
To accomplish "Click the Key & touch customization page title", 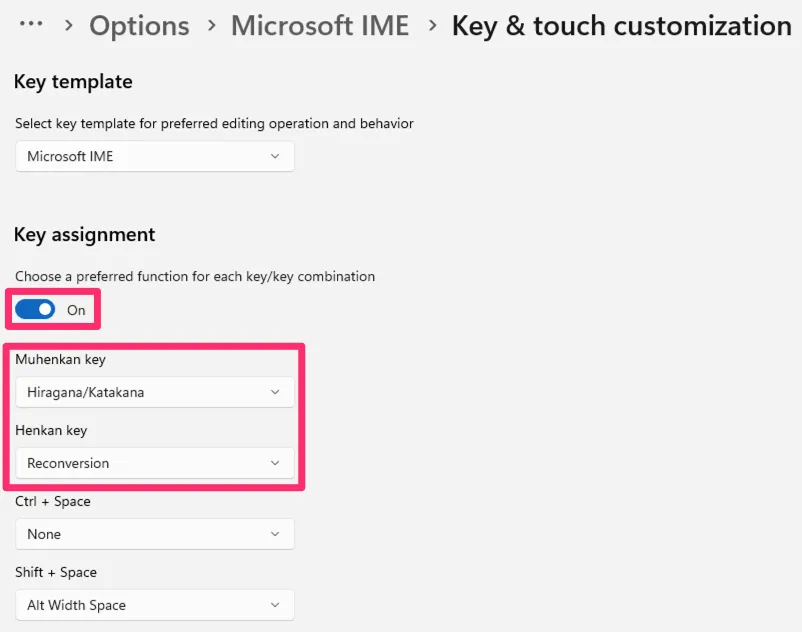I will (621, 25).
